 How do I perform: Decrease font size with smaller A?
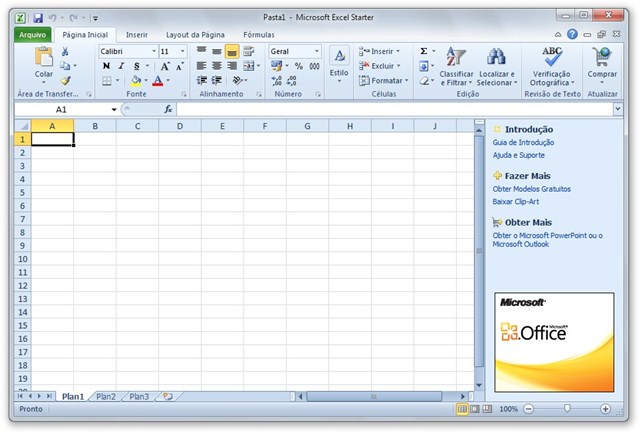pyautogui.click(x=180, y=66)
